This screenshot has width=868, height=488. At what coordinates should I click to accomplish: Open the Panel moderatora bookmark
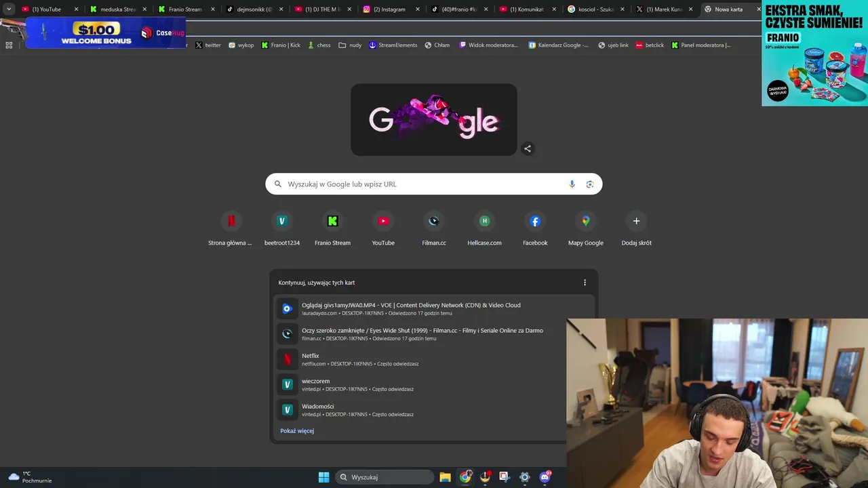point(701,45)
